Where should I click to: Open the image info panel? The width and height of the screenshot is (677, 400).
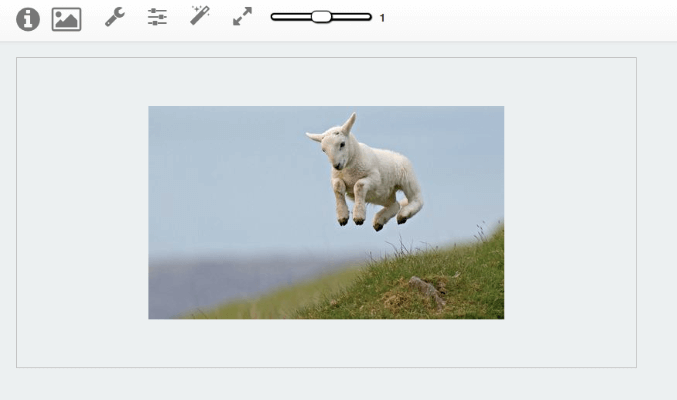point(28,19)
